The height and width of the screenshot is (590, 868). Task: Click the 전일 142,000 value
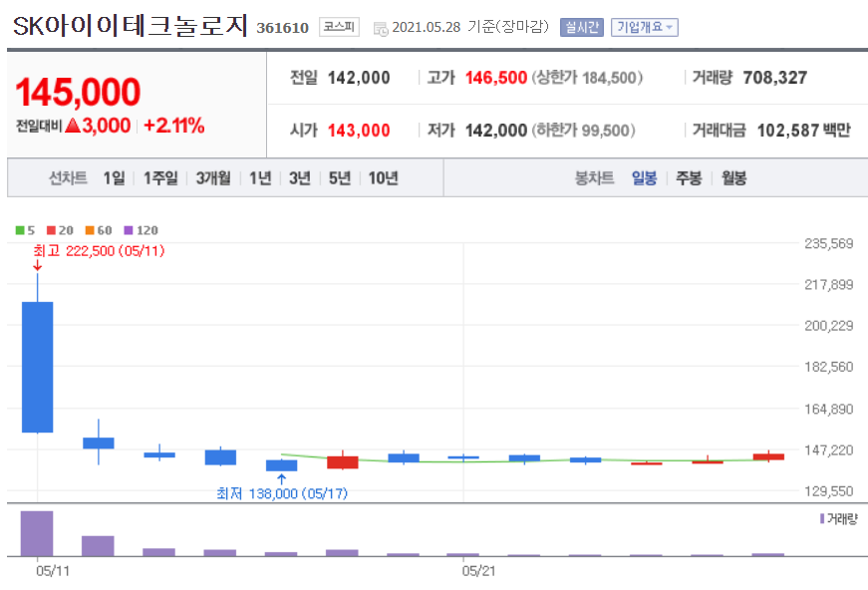pyautogui.click(x=359, y=78)
